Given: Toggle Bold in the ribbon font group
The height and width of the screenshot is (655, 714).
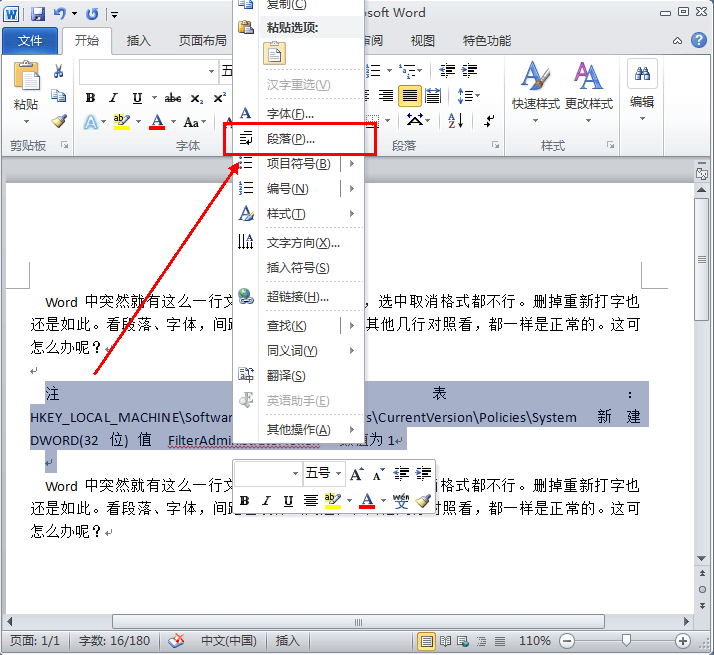Looking at the screenshot, I should [x=90, y=98].
